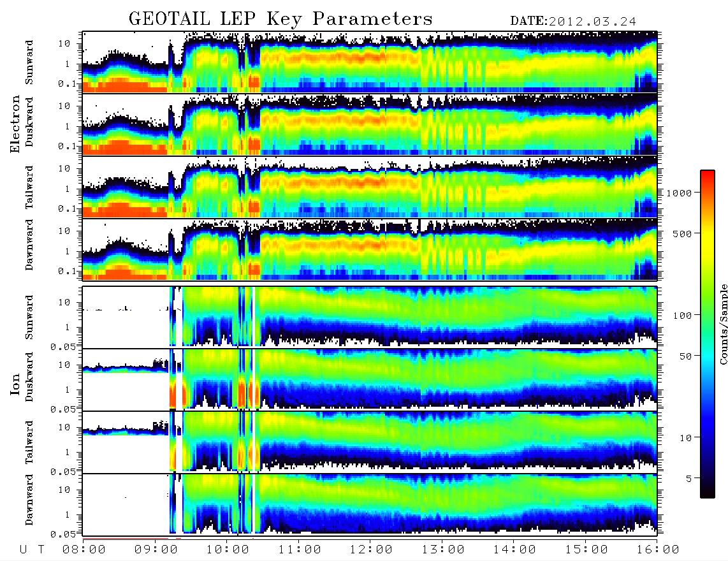This screenshot has width=728, height=561.
Task: Click the Ion group axis label
Action: (15, 384)
